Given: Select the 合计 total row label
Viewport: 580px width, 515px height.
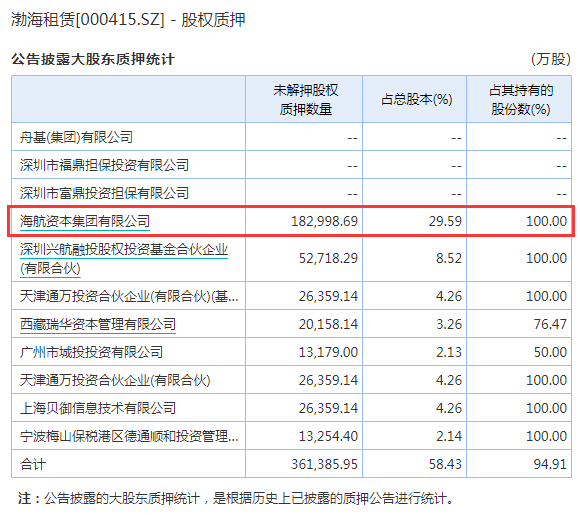Looking at the screenshot, I should (33, 464).
